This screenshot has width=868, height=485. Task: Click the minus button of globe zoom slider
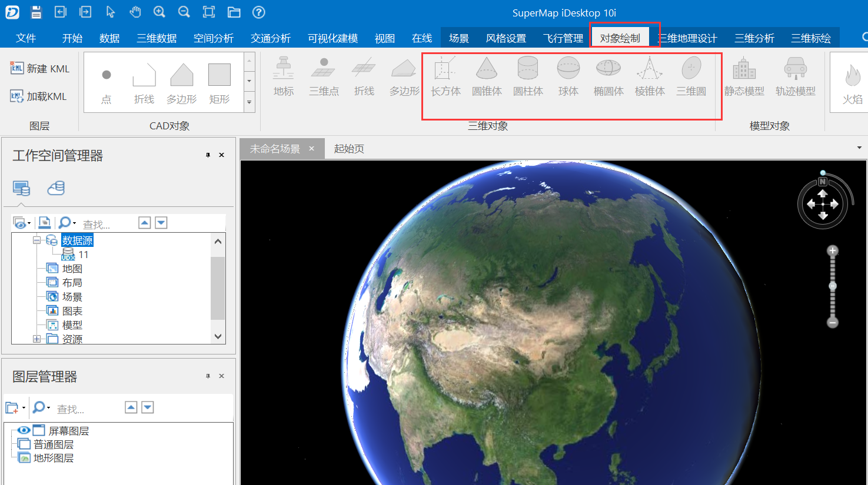tap(832, 322)
